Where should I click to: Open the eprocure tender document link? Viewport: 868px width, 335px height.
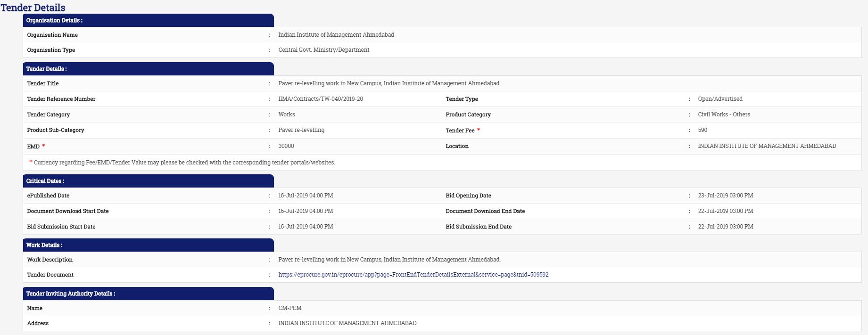coord(413,275)
